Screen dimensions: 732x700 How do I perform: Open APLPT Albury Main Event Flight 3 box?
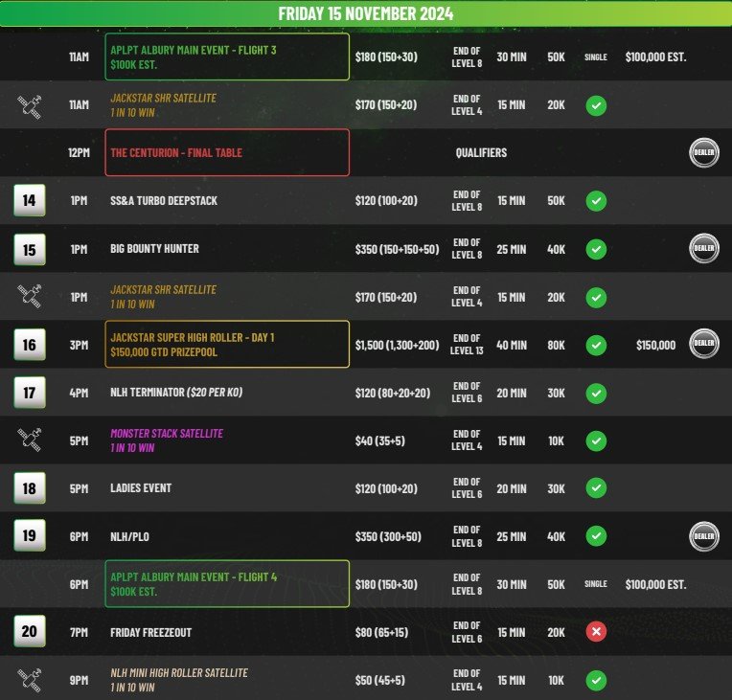click(227, 57)
